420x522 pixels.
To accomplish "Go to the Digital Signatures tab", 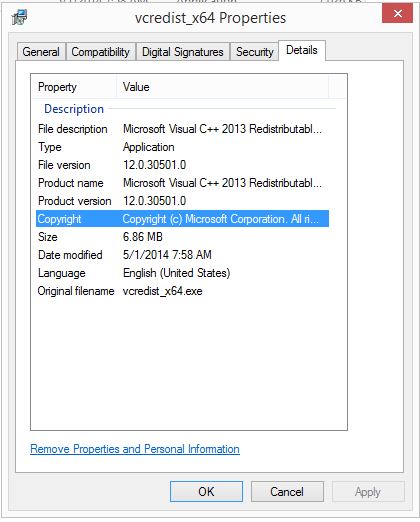I will pyautogui.click(x=183, y=52).
